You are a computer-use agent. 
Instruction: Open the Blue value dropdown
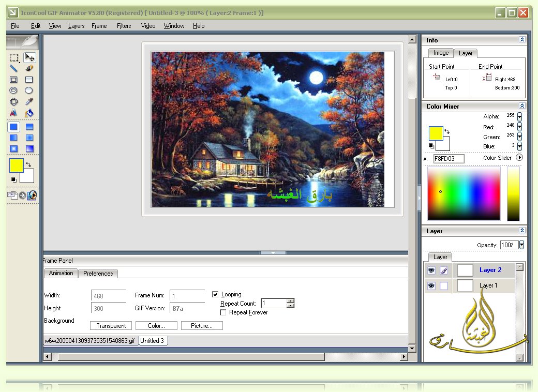coord(520,146)
